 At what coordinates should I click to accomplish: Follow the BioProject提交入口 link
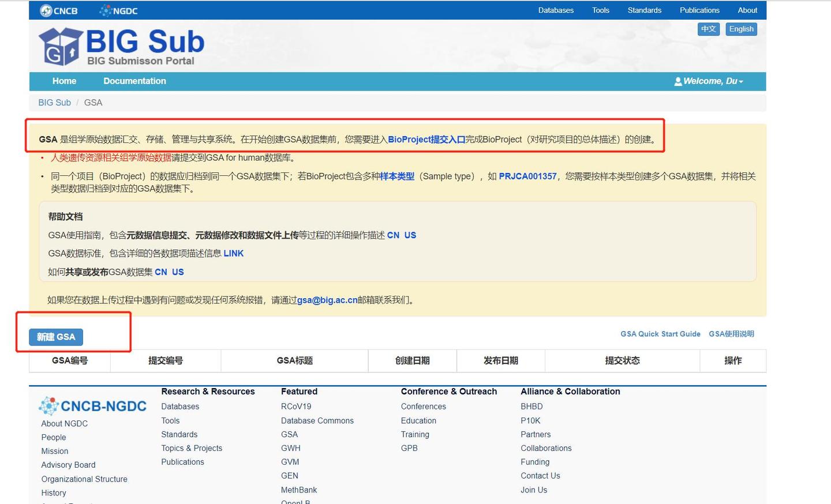pyautogui.click(x=426, y=140)
